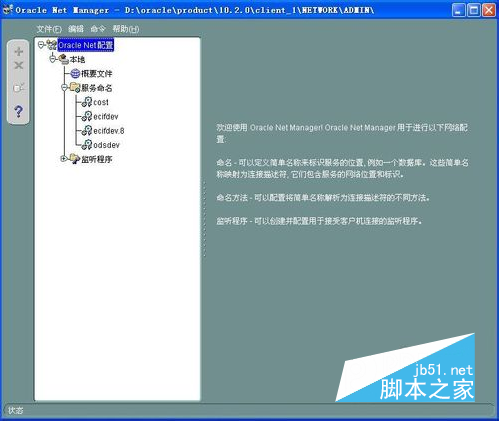Image resolution: width=503 pixels, height=424 pixels.
Task: Click the X delete icon in sidebar
Action: point(19,66)
